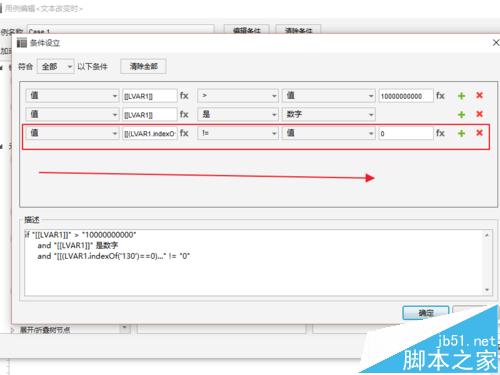Close the 条件设立 dialog
This screenshot has width=500, height=375.
496,43
